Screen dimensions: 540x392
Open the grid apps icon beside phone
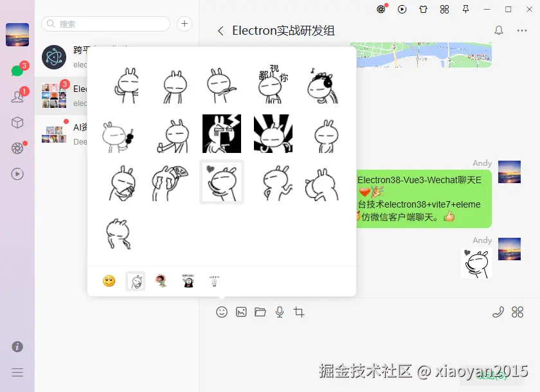517,312
